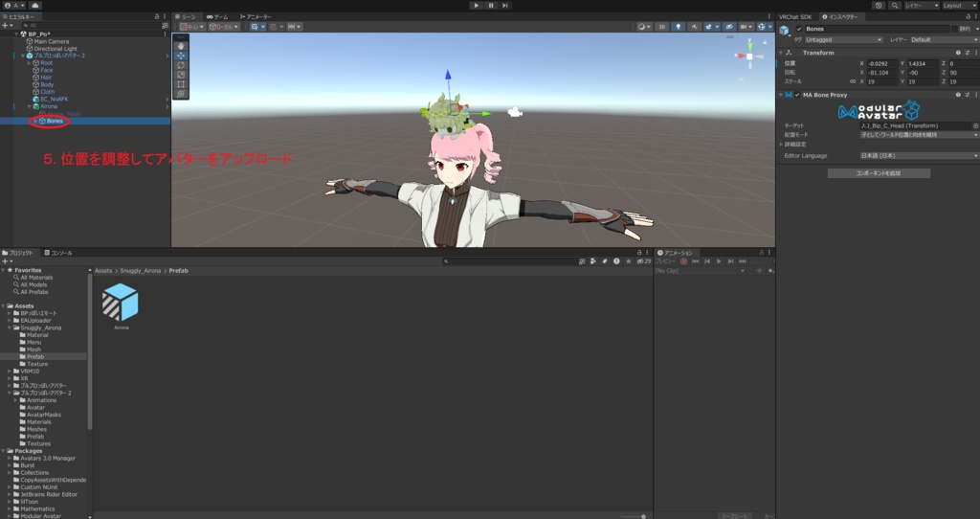Screen dimensions: 980x519
Task: Expand the Root object in Hierarchy
Action: pos(29,63)
